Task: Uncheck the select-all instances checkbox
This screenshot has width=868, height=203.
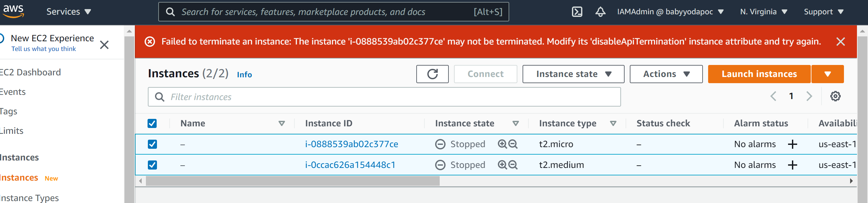Action: coord(152,123)
